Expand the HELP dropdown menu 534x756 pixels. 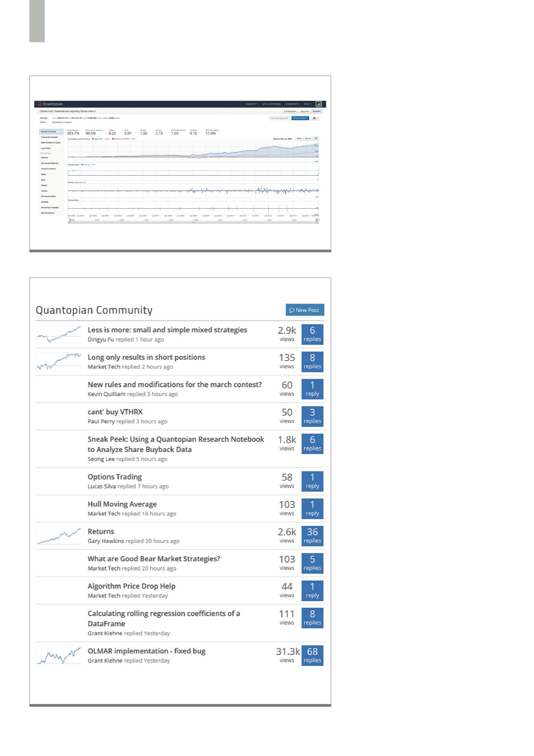pos(308,104)
